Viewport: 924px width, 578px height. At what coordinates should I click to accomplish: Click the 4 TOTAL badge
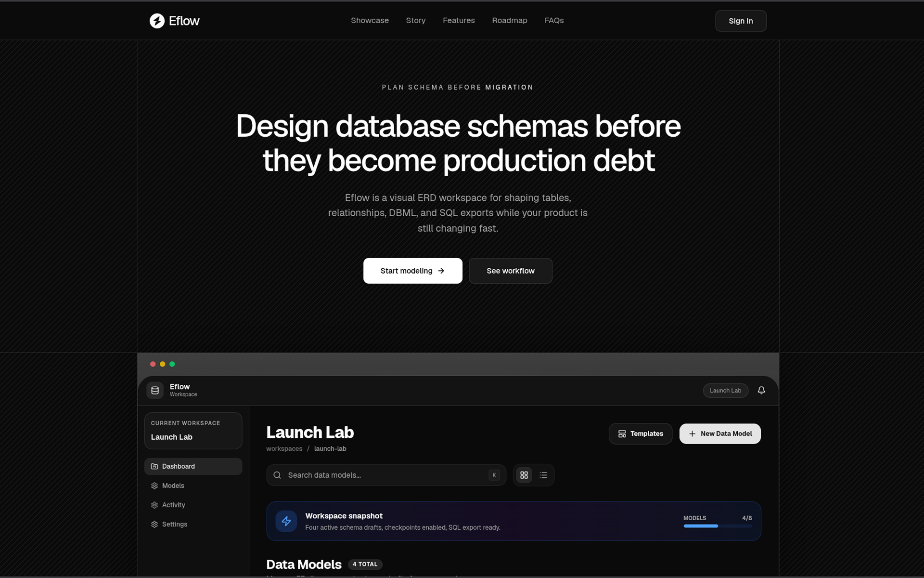[x=365, y=564]
